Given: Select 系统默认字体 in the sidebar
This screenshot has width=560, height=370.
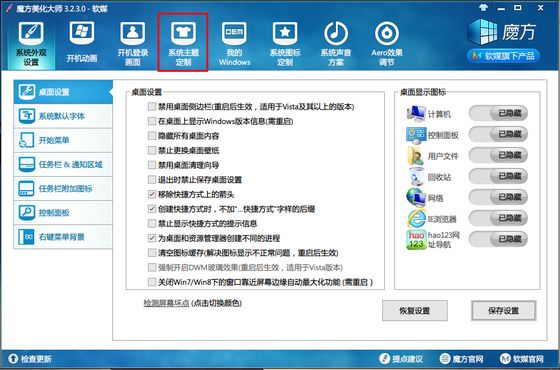Looking at the screenshot, I should pyautogui.click(x=63, y=116).
